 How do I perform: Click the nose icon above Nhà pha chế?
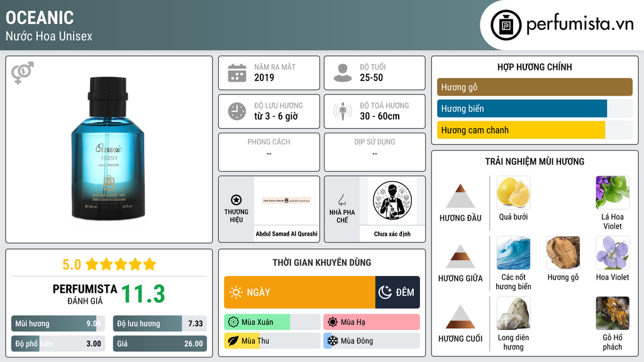[x=341, y=200]
